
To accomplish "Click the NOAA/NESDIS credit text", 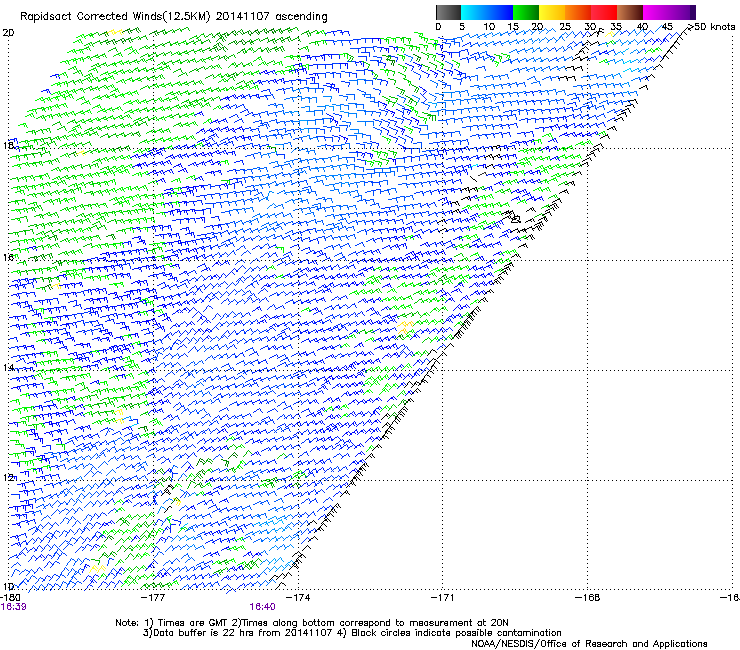I will click(589, 644).
